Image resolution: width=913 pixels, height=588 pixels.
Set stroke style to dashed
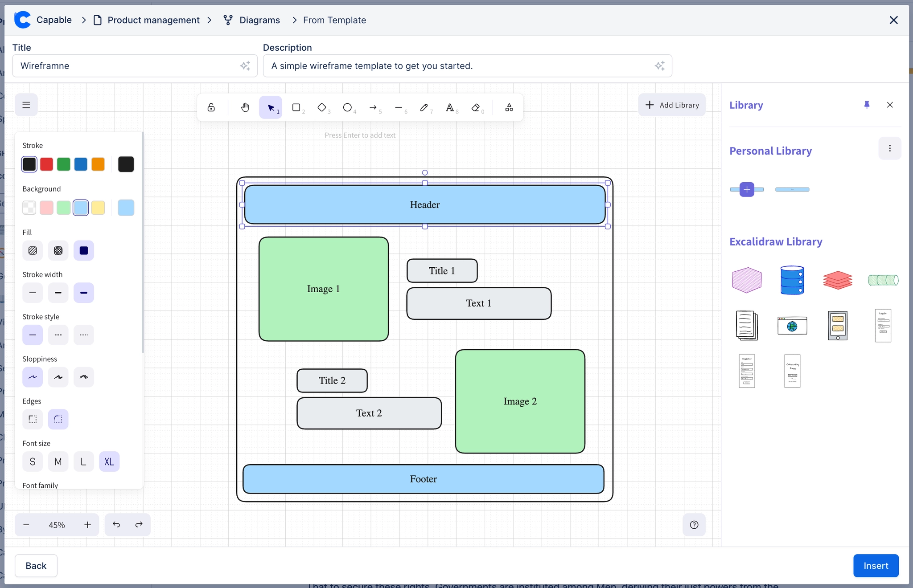point(58,335)
